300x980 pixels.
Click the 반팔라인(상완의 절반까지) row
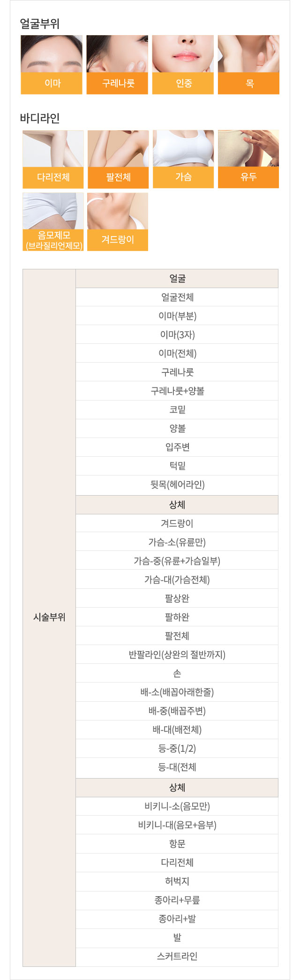point(177,654)
